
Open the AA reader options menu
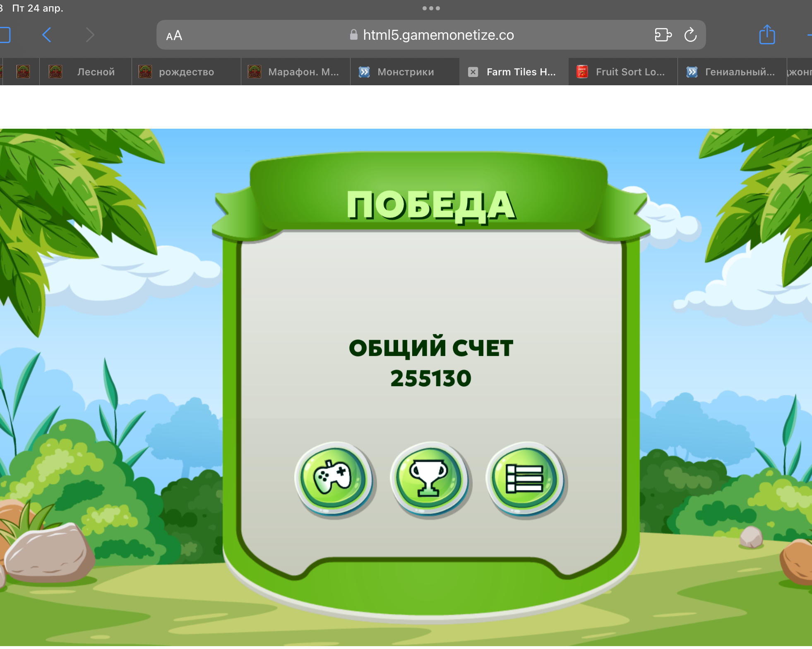click(x=174, y=36)
